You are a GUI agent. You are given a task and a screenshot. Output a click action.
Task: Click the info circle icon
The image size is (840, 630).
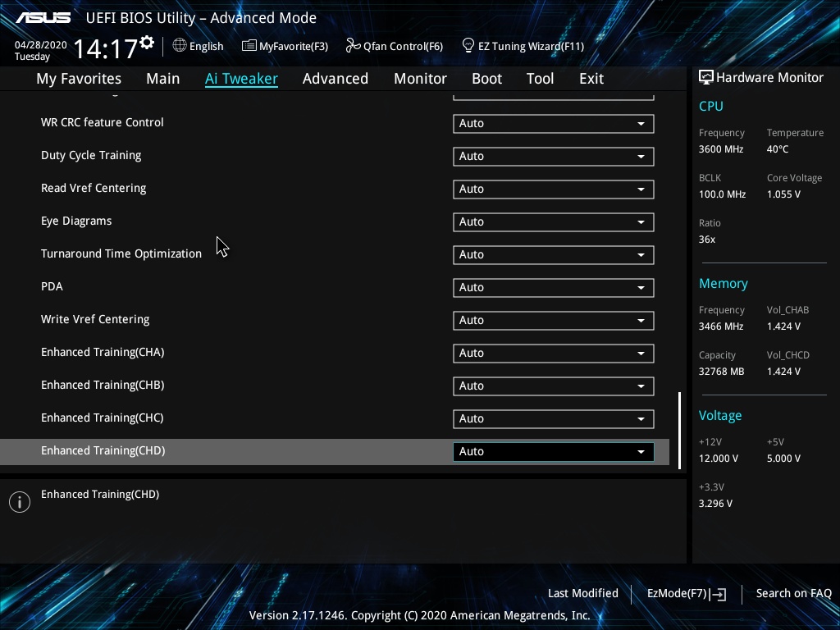[x=20, y=502]
